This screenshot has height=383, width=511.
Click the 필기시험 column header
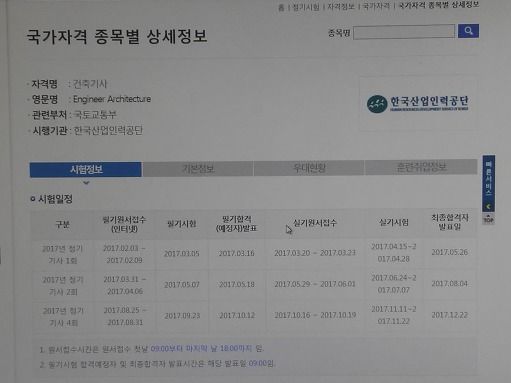(x=181, y=224)
